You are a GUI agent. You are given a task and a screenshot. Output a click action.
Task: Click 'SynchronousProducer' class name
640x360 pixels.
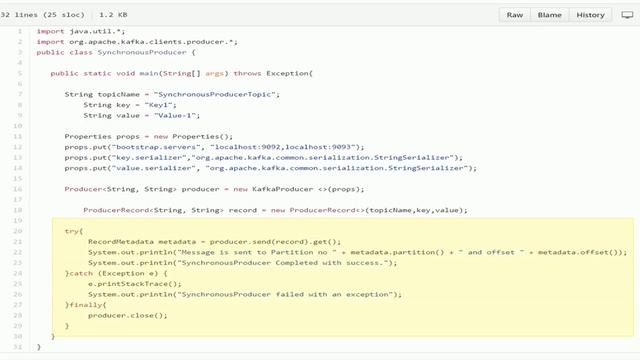142,52
